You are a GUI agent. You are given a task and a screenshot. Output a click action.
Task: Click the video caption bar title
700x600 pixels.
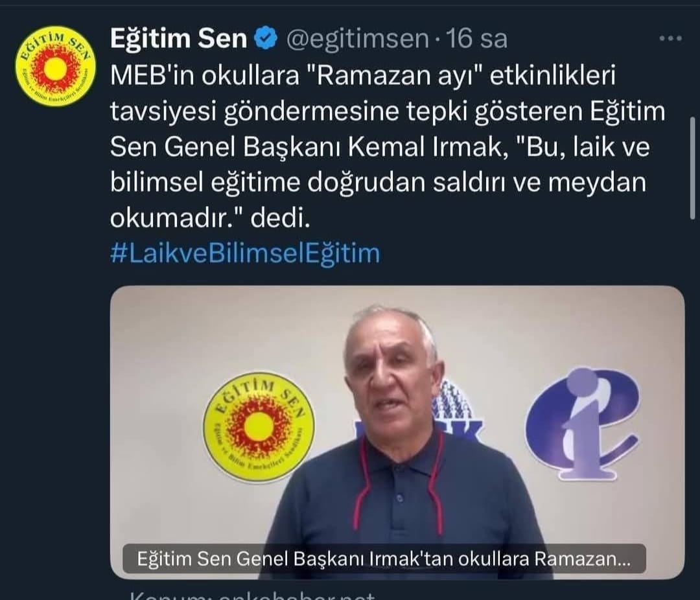(384, 559)
